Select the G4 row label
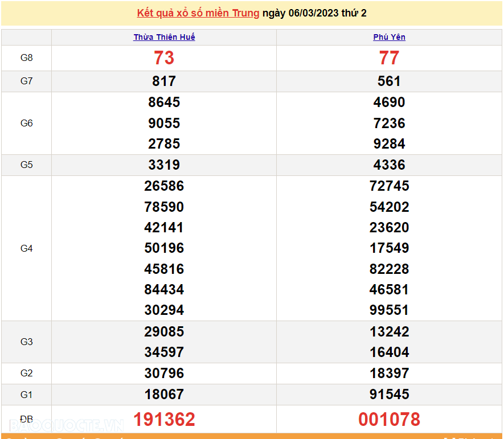This screenshot has height=439, width=504. click(x=26, y=248)
